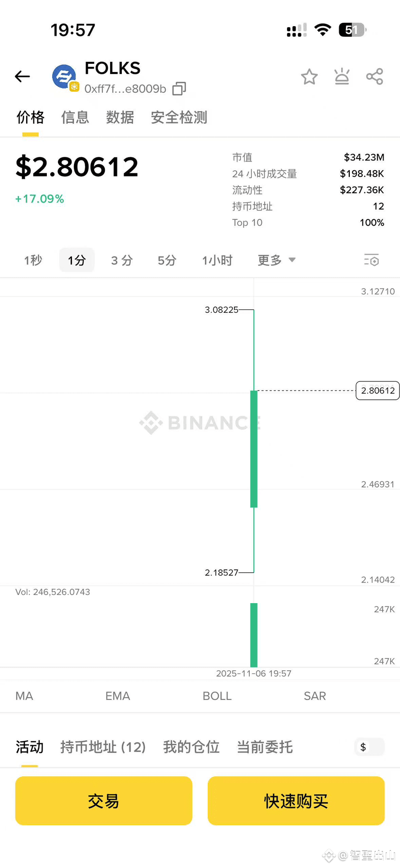
Task: Switch currency display with $ toggle
Action: coord(369,747)
